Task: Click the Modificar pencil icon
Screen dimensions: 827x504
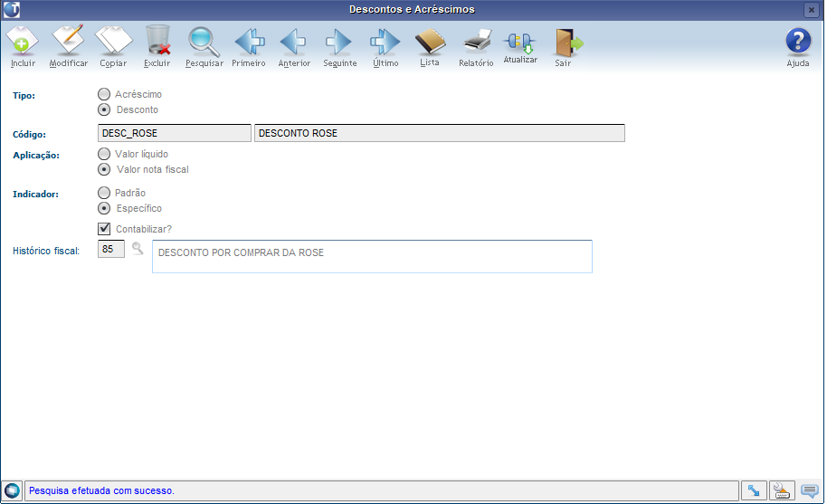Action: [x=69, y=40]
